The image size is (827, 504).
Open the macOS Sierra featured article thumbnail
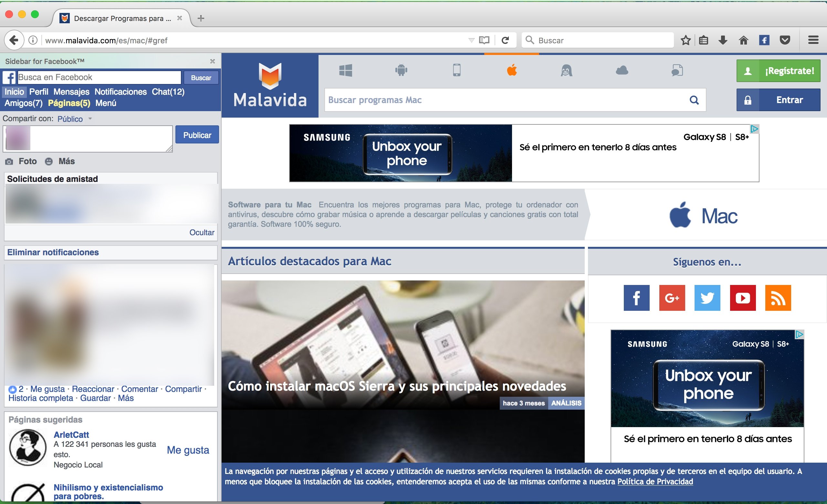click(403, 345)
